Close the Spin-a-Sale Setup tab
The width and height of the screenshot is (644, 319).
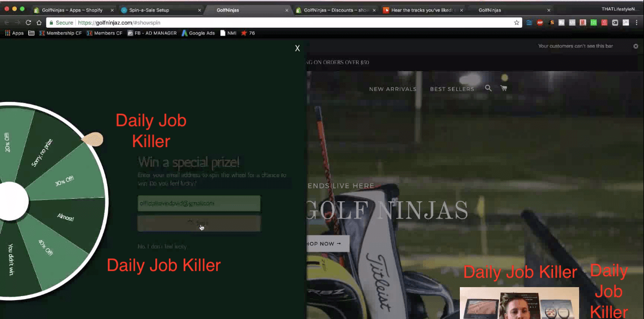point(198,10)
